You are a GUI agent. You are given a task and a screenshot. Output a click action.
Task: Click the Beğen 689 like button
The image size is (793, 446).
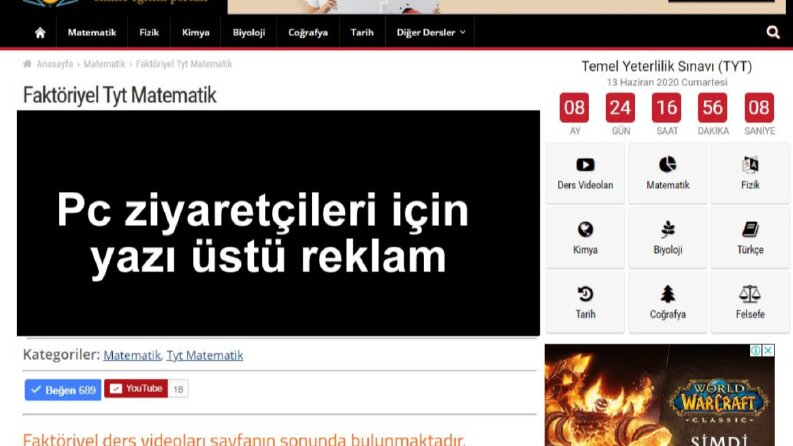(x=63, y=390)
